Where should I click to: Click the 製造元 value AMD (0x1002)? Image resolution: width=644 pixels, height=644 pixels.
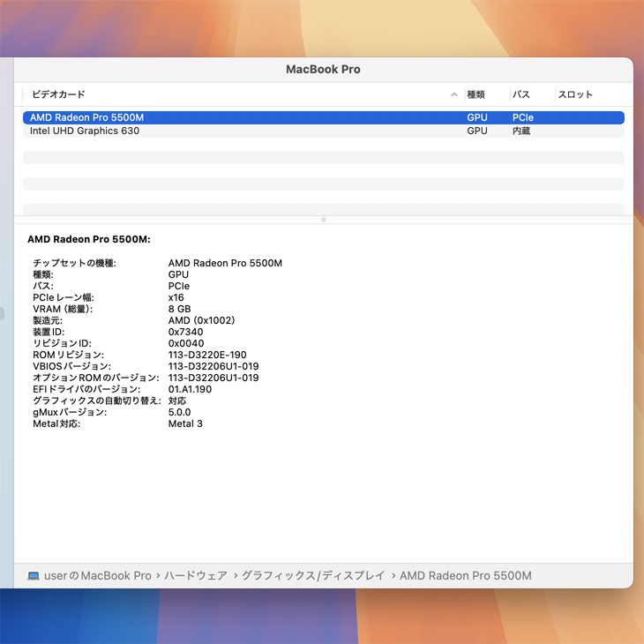click(x=202, y=320)
